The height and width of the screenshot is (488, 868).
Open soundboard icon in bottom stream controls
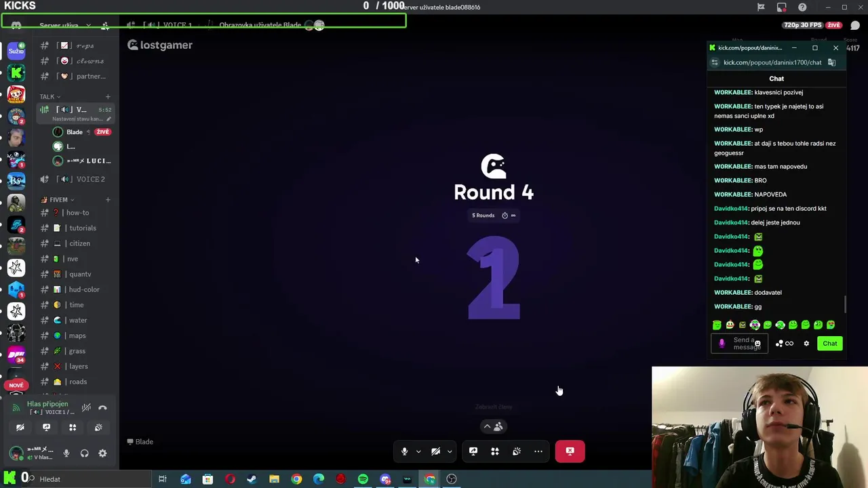(x=517, y=451)
